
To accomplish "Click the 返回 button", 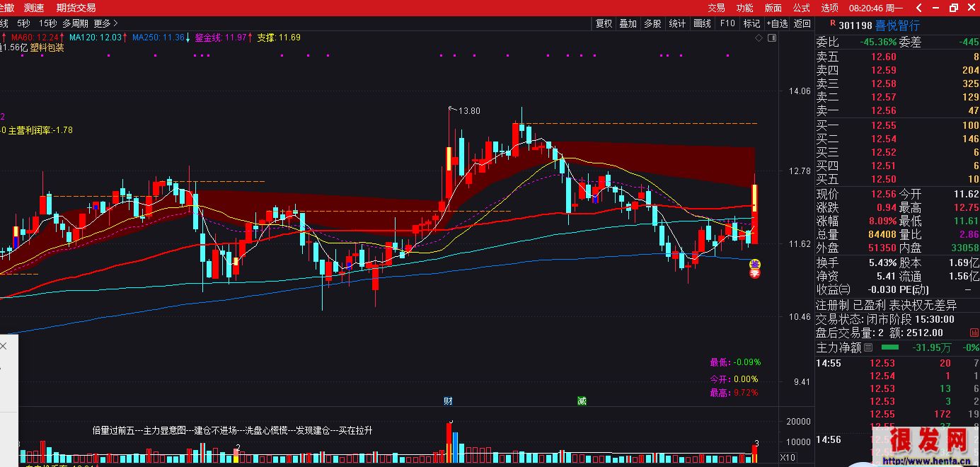I will pos(802,23).
